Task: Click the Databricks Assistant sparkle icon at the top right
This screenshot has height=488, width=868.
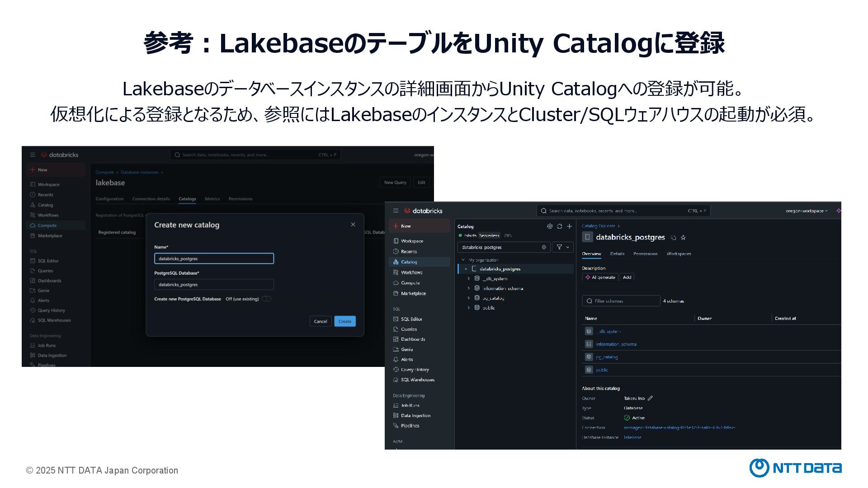Action: pos(838,211)
